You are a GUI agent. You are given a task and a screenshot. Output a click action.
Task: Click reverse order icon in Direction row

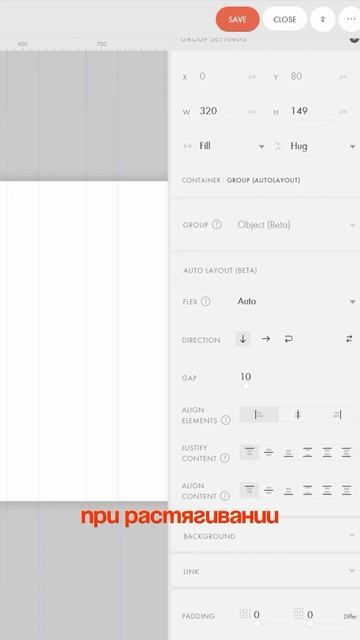click(349, 339)
